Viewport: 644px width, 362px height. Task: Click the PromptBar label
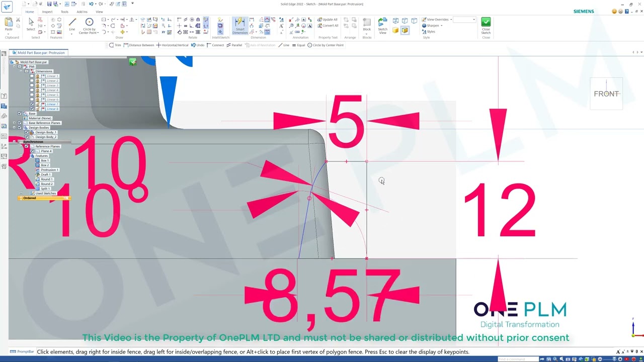click(x=22, y=352)
